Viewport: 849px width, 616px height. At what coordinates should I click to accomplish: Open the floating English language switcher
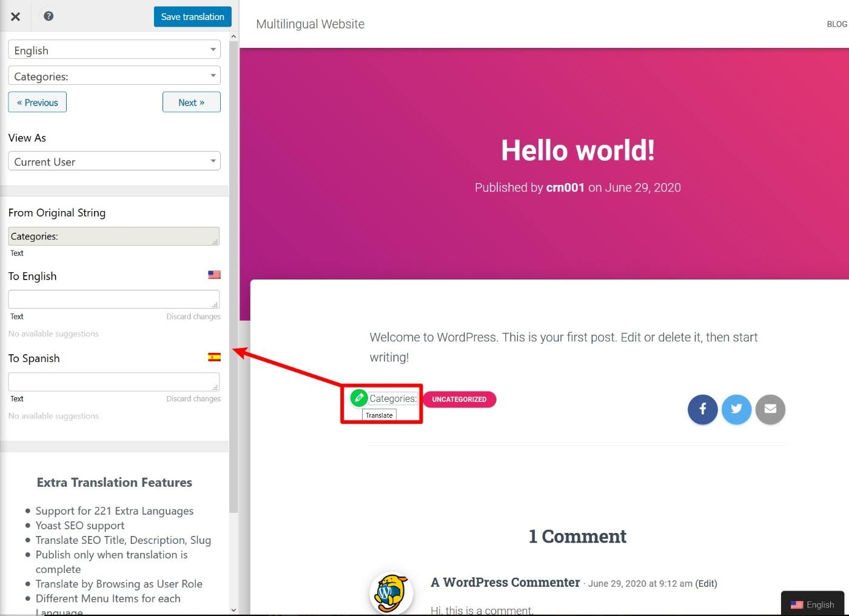812,604
